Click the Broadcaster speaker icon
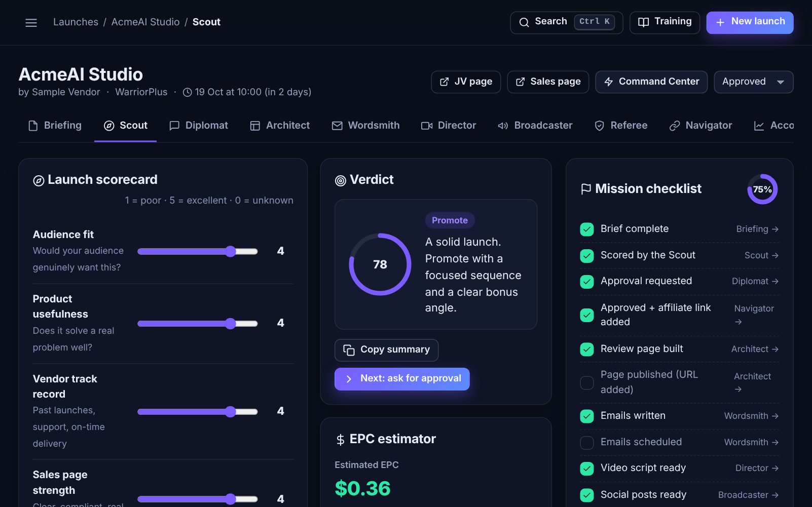 coord(503,126)
